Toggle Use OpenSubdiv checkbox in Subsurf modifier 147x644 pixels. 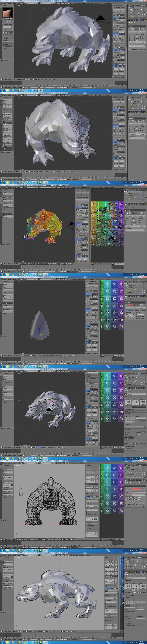coord(137,318)
